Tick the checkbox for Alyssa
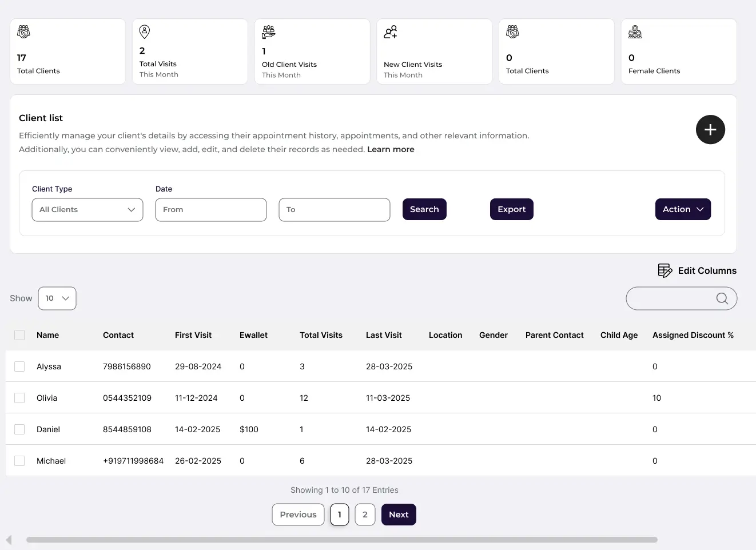 [x=19, y=366]
